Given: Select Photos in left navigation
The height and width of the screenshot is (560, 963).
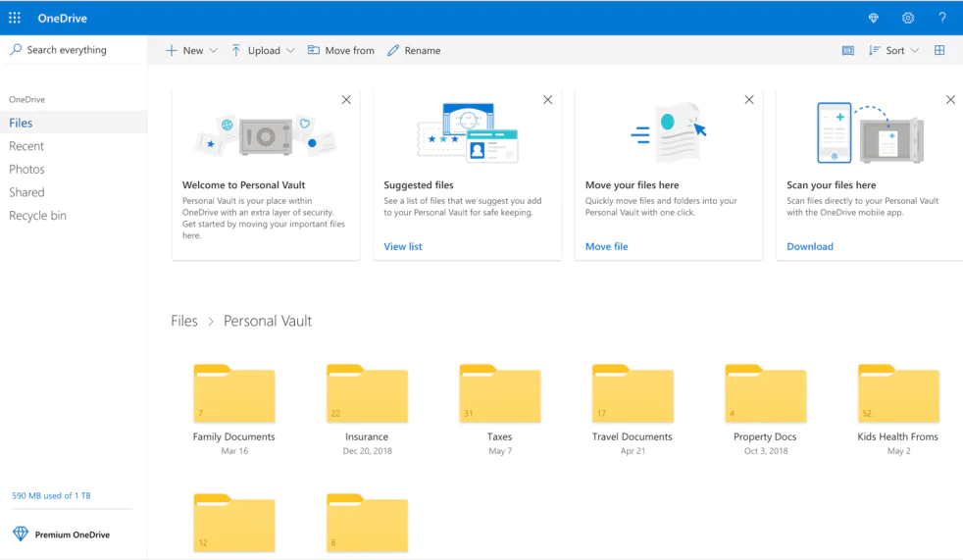Looking at the screenshot, I should pos(26,170).
